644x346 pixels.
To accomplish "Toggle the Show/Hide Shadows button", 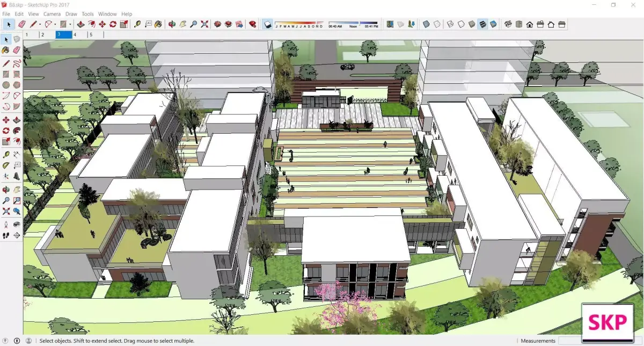I will (x=267, y=24).
